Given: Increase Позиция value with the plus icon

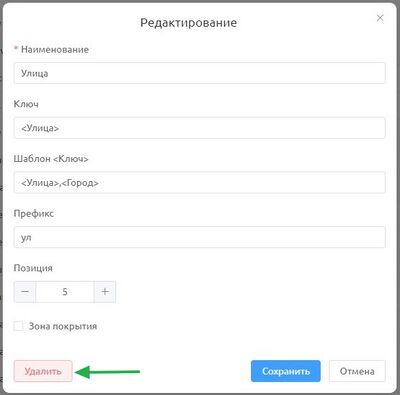Looking at the screenshot, I should click(x=105, y=292).
